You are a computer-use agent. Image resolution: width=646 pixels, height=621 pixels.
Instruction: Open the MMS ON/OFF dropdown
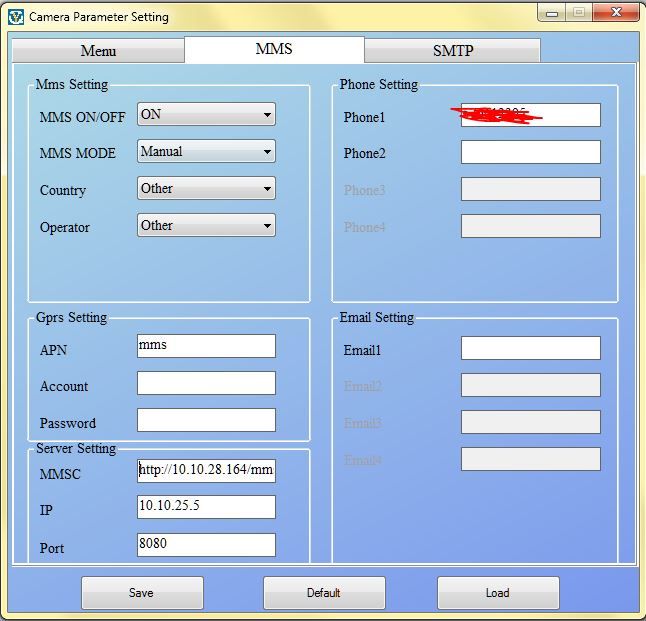pyautogui.click(x=206, y=114)
